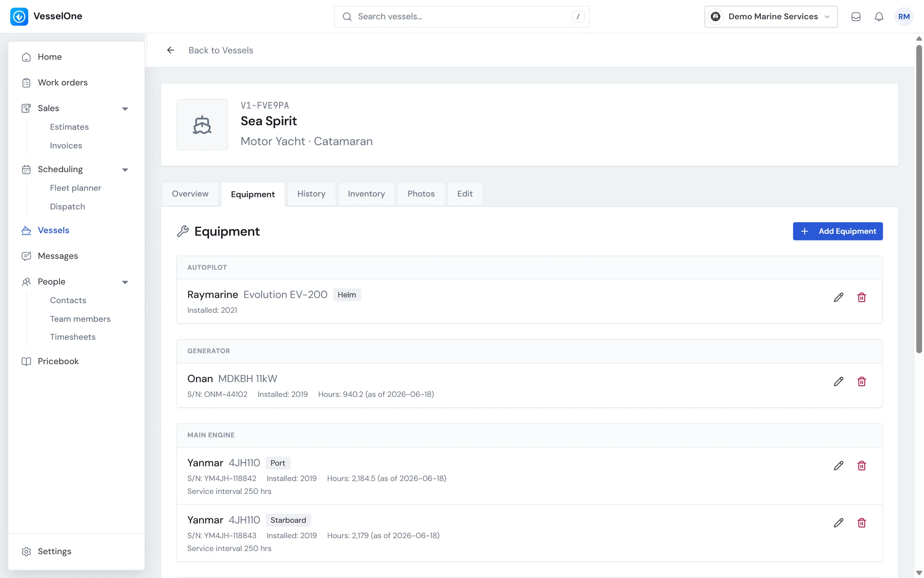The height and width of the screenshot is (578, 924).
Task: Click the back arrow icon
Action: (171, 50)
